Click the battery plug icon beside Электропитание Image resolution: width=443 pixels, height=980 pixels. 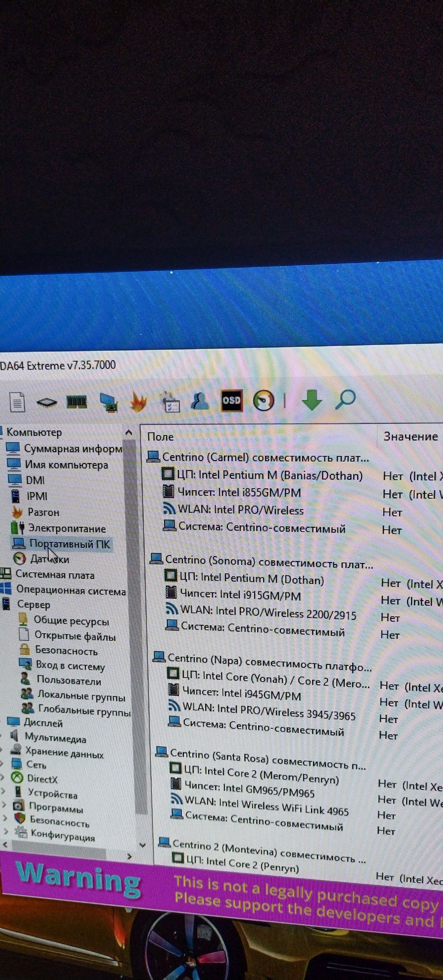pyautogui.click(x=18, y=528)
